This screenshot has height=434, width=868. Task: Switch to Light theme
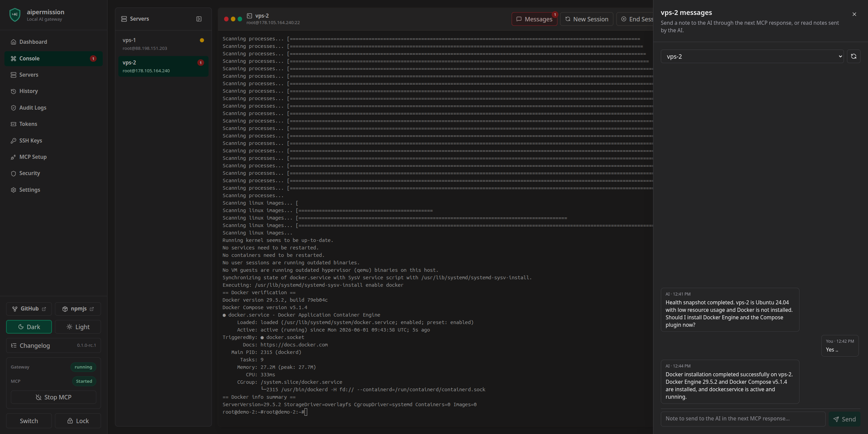tap(78, 327)
